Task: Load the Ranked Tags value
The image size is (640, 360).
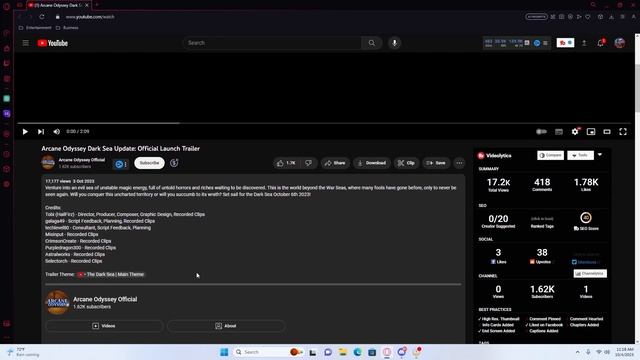Action: click(542, 219)
